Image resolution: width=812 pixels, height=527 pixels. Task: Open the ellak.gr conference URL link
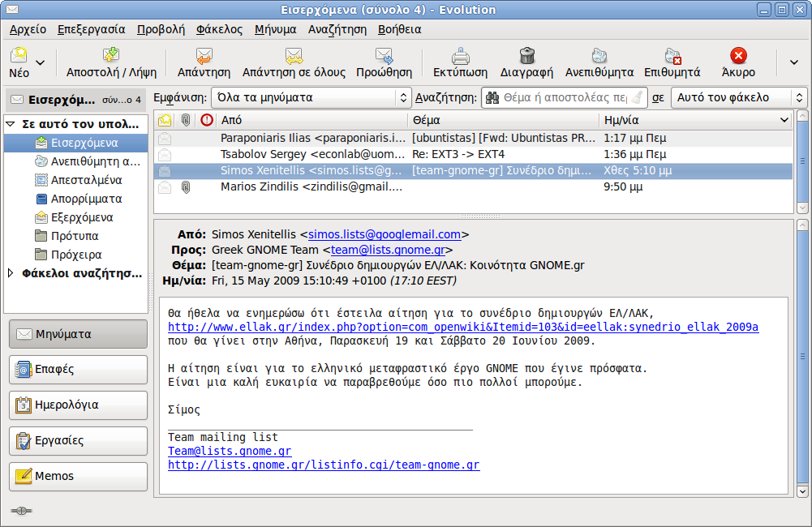[463, 328]
